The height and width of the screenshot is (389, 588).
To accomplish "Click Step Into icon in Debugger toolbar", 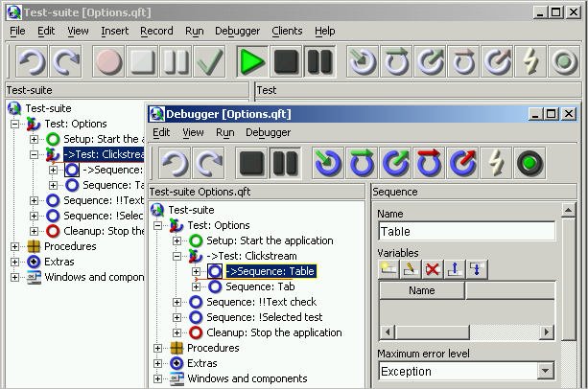I will pos(329,162).
